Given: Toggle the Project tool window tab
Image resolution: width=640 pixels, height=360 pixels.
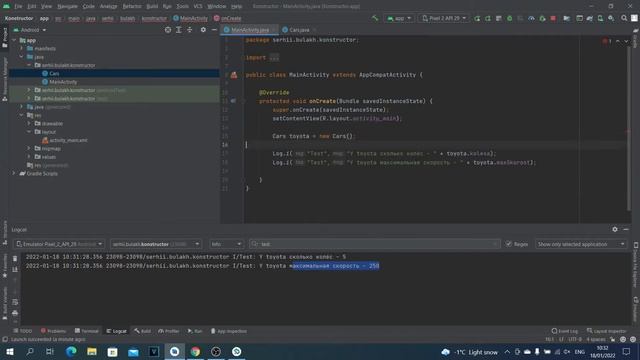Looking at the screenshot, I should tap(4, 37).
